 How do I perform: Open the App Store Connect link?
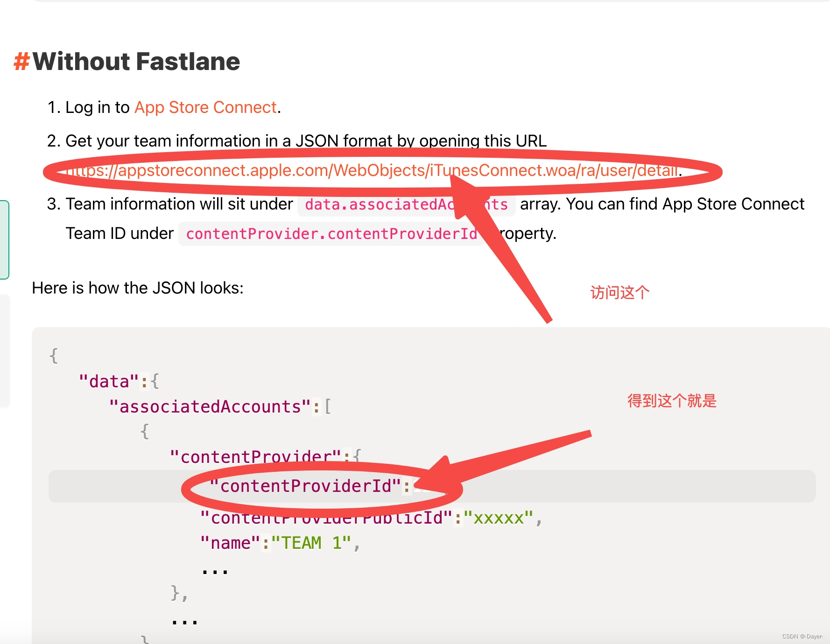coord(204,107)
